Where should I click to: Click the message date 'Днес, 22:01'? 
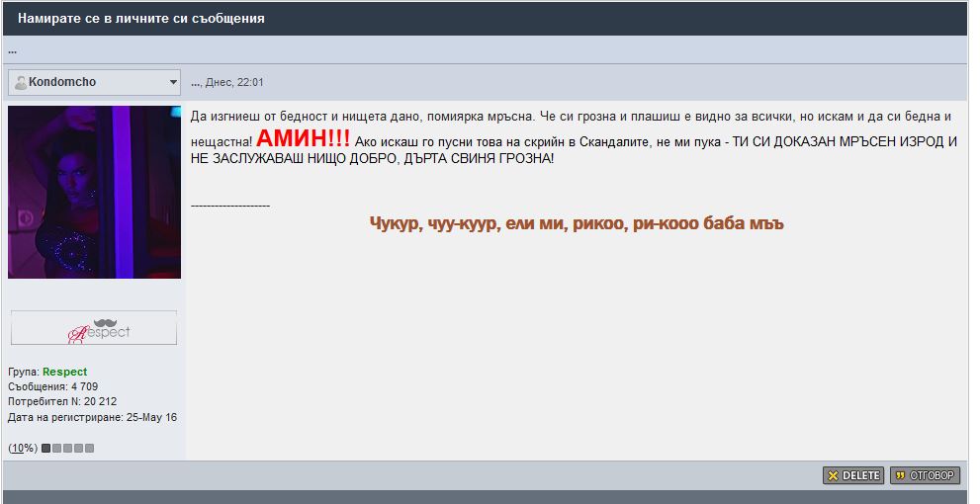(x=234, y=82)
